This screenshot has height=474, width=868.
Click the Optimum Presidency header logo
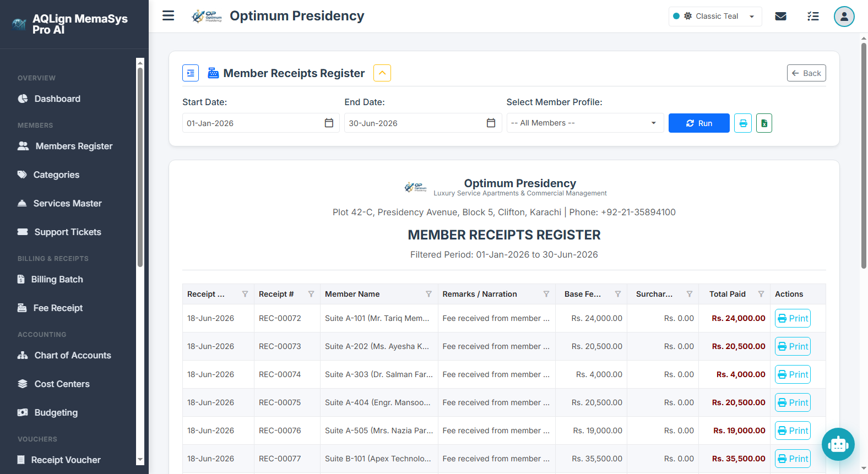click(x=207, y=16)
